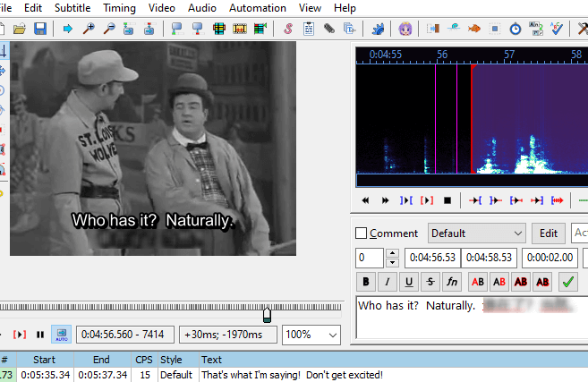The height and width of the screenshot is (382, 588).
Task: Toggle bold with the B button
Action: (x=366, y=282)
